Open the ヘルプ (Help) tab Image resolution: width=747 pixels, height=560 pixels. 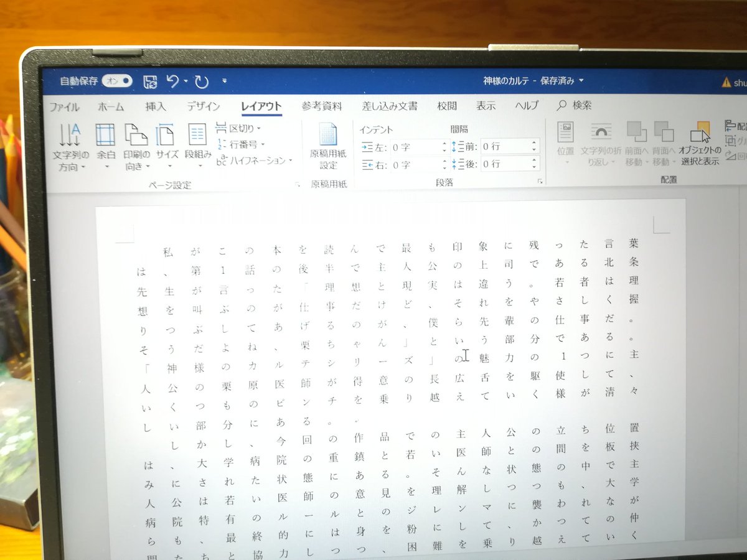click(527, 106)
